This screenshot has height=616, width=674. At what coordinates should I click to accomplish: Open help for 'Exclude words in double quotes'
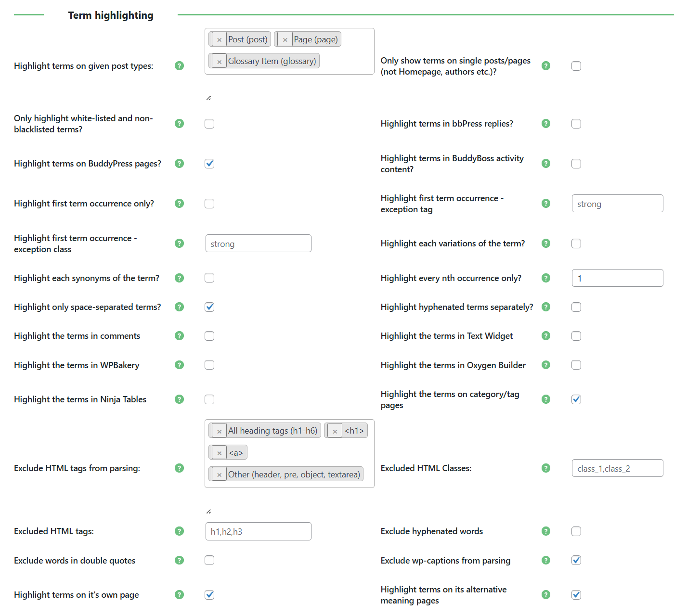coord(179,560)
